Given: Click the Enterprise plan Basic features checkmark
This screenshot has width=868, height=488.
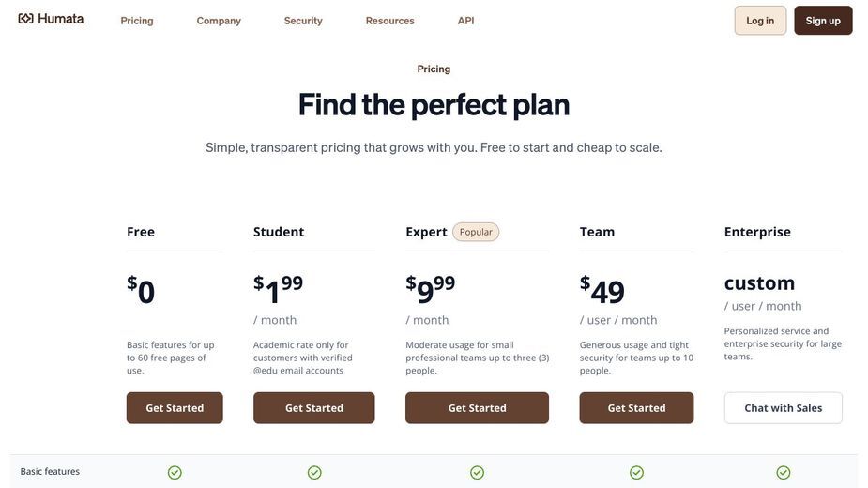Looking at the screenshot, I should pyautogui.click(x=784, y=472).
